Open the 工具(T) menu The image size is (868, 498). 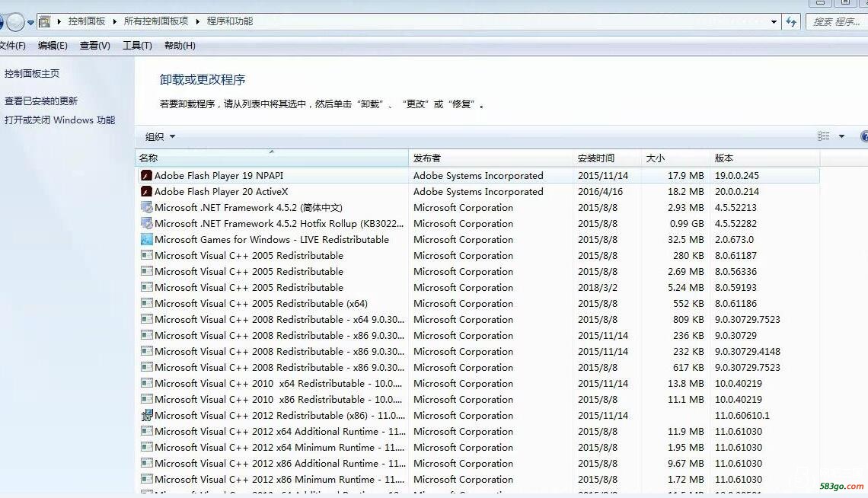pos(137,46)
